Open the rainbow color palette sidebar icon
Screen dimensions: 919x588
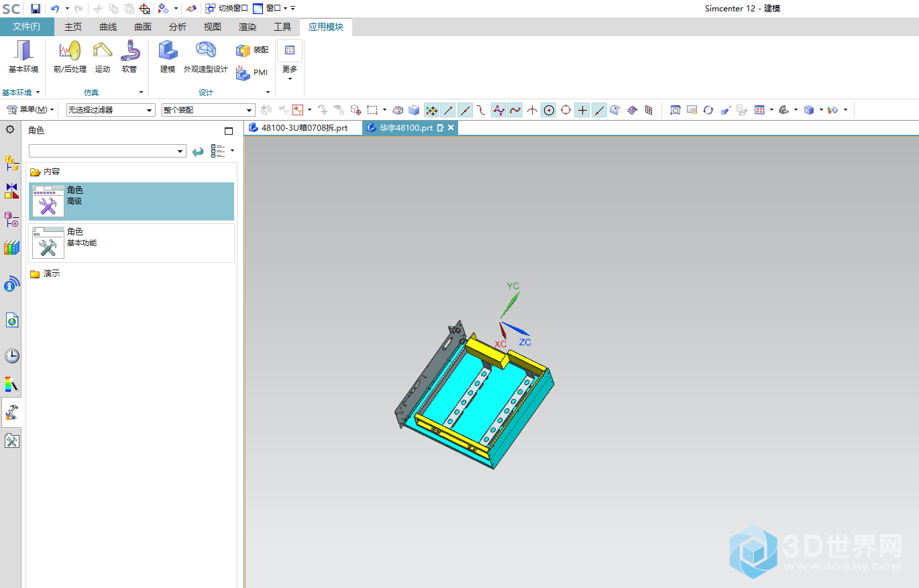11,384
